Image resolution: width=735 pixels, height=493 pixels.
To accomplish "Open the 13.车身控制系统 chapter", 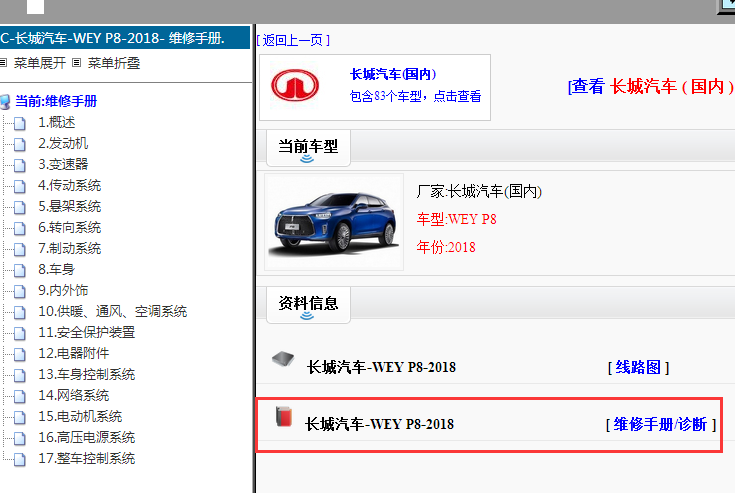I will point(86,374).
